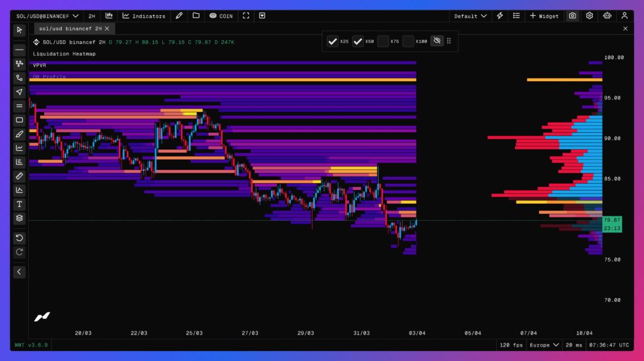Select the sol/usd binancef 2H tab
644x361 pixels.
[x=69, y=28]
